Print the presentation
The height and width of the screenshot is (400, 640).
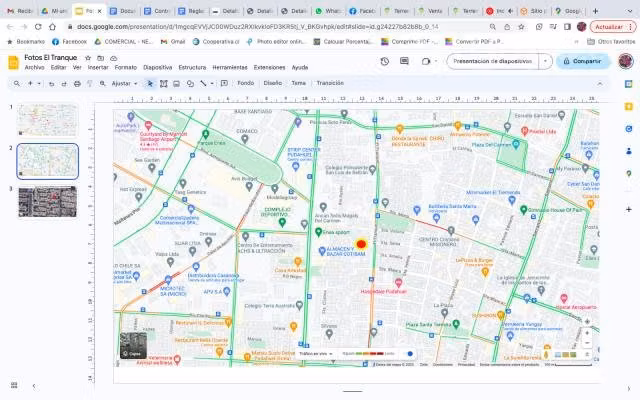[x=77, y=83]
